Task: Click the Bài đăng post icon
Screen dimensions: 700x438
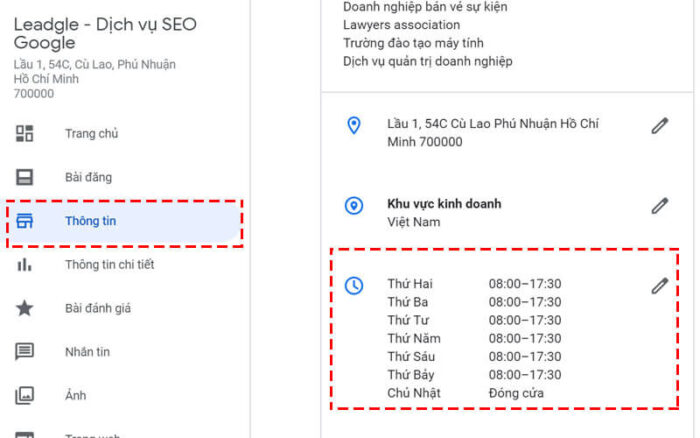Action: (x=25, y=177)
